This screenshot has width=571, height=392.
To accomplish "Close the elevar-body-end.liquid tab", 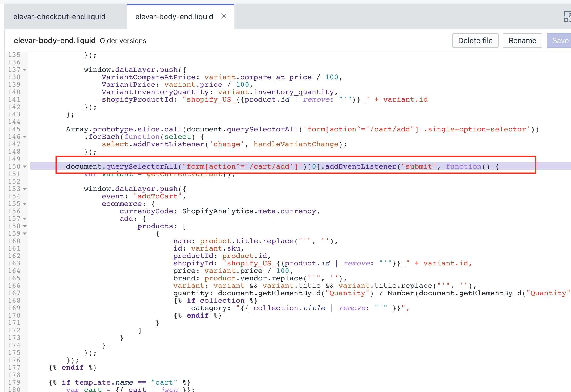I will pos(224,16).
